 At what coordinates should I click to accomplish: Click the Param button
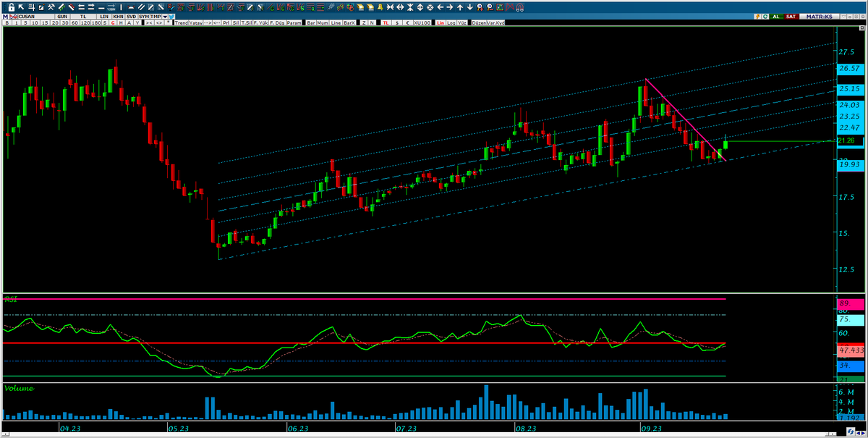[294, 23]
